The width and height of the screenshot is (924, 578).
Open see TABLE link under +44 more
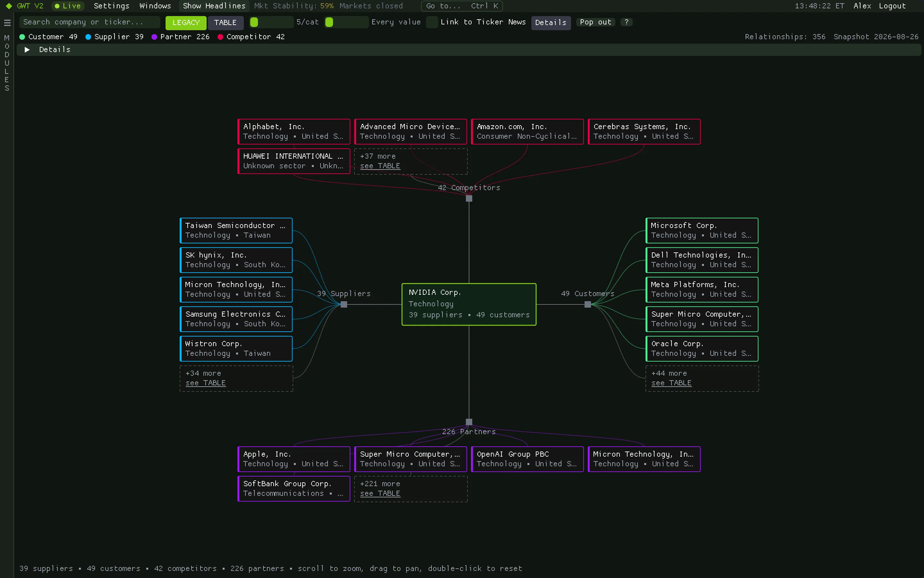pyautogui.click(x=671, y=383)
